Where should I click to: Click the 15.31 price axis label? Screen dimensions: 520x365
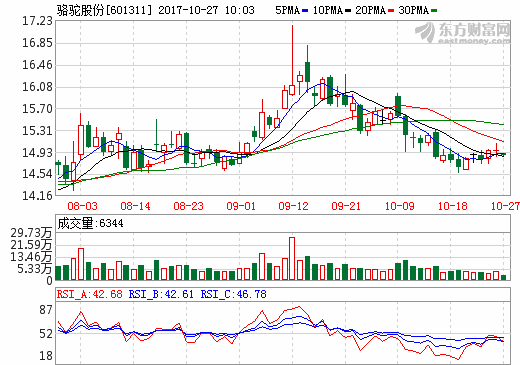pyautogui.click(x=37, y=131)
